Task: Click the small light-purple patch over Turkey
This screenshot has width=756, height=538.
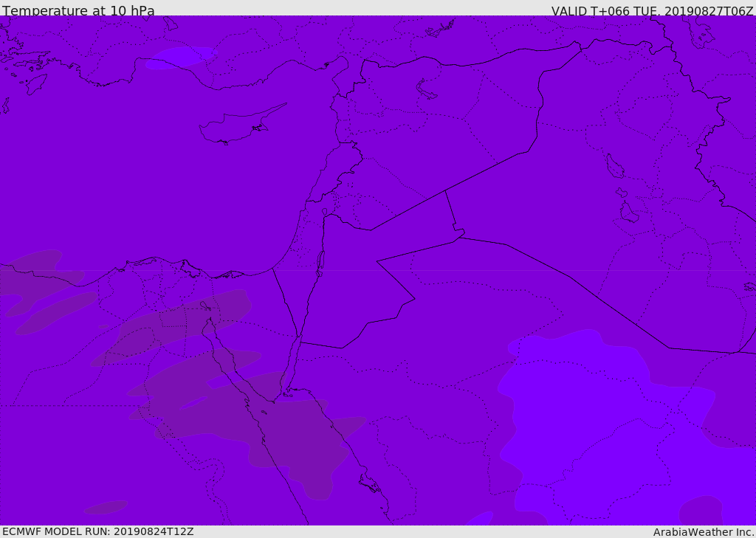Action: (182, 58)
